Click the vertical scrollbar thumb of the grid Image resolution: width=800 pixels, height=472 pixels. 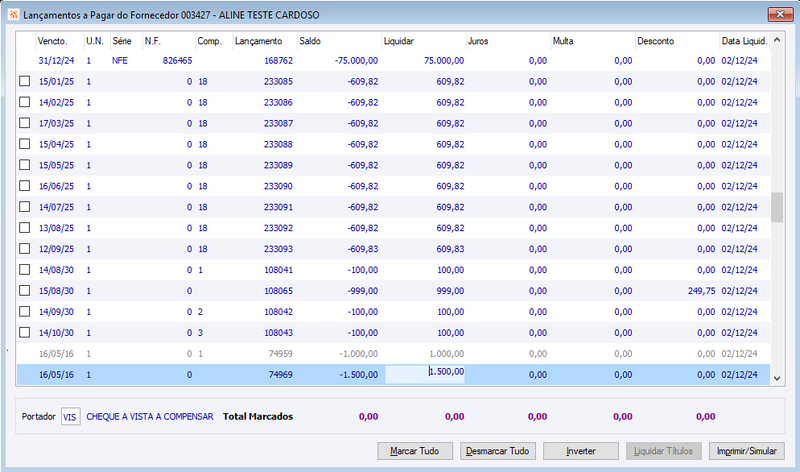coord(777,207)
